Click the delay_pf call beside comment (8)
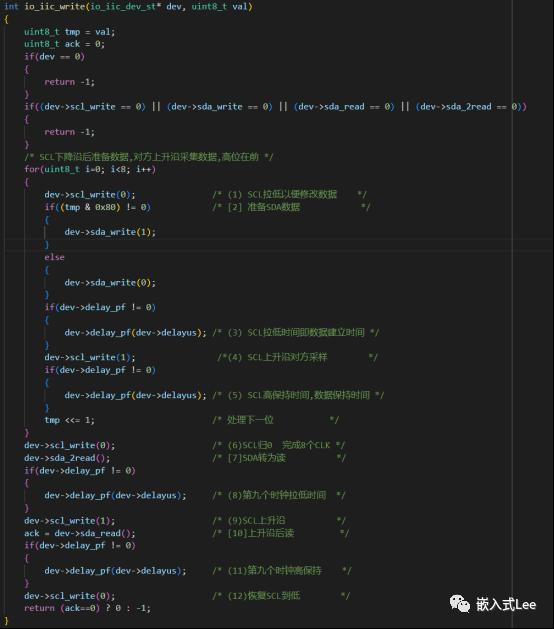The width and height of the screenshot is (554, 629). [x=115, y=495]
